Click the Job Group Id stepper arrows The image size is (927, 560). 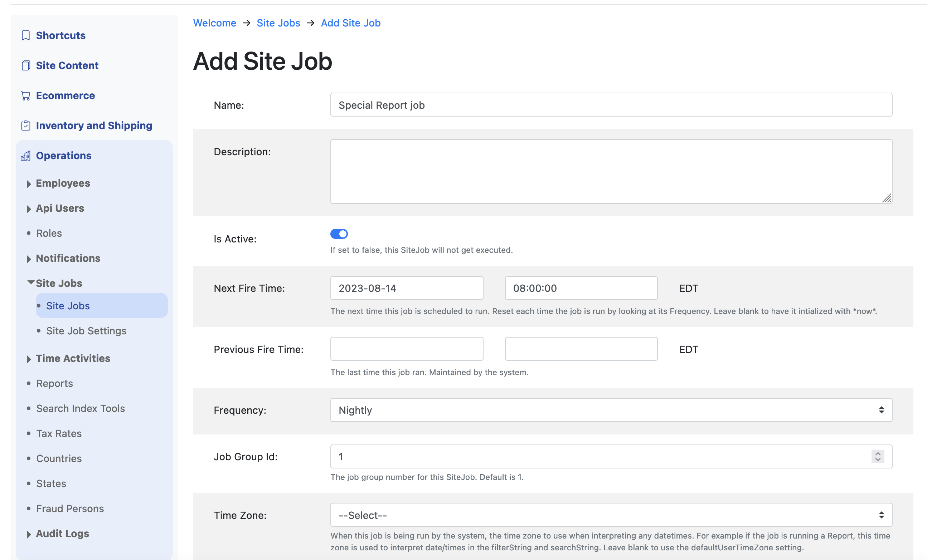click(878, 456)
